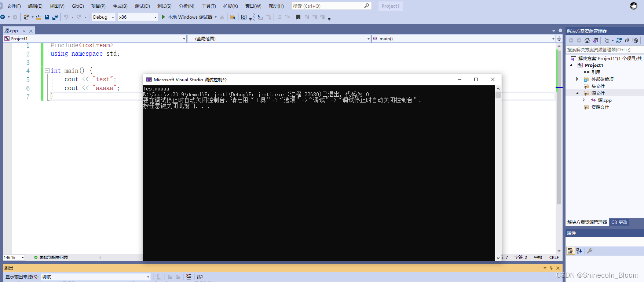Pin the 源.cpp tab
644x282 pixels.
24,31
